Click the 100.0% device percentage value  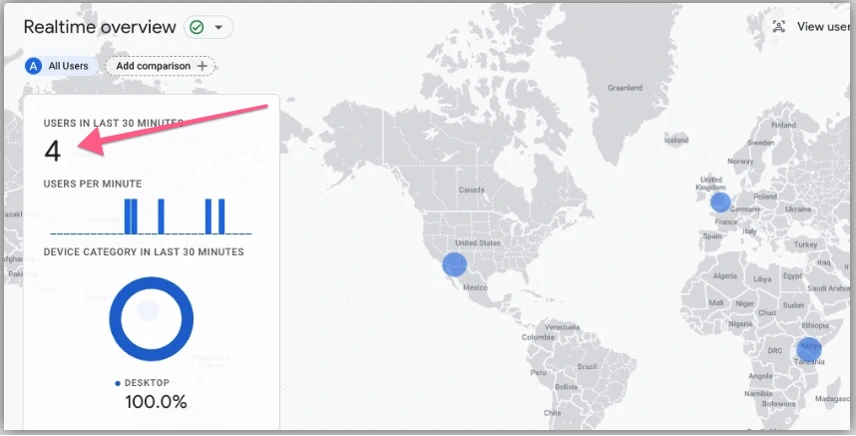[156, 402]
